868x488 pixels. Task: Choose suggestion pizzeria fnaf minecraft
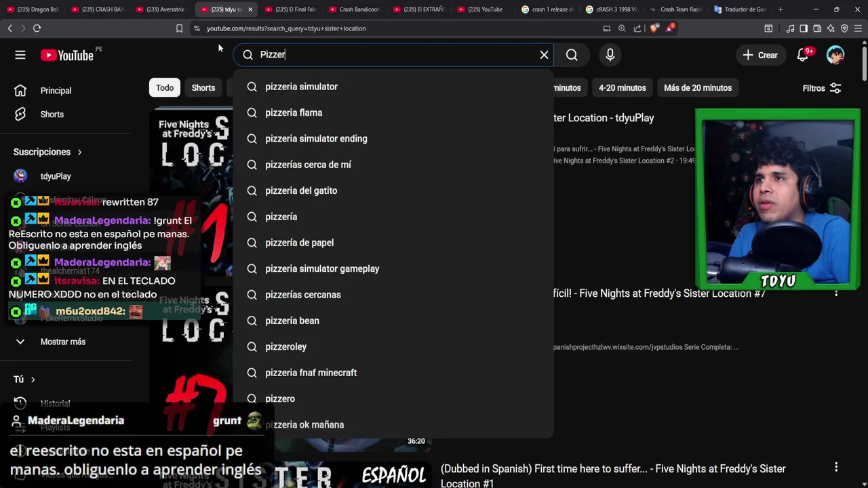(x=393, y=373)
